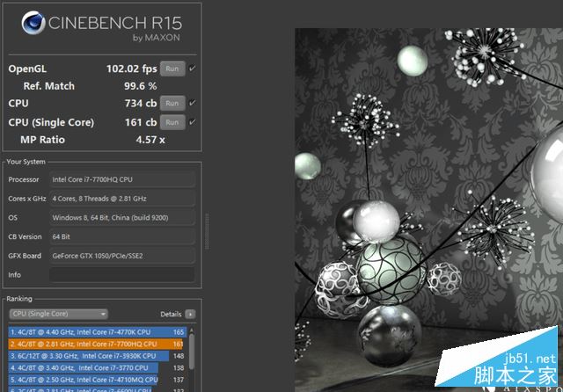Toggle the OpenGL test checkbox

pyautogui.click(x=193, y=69)
